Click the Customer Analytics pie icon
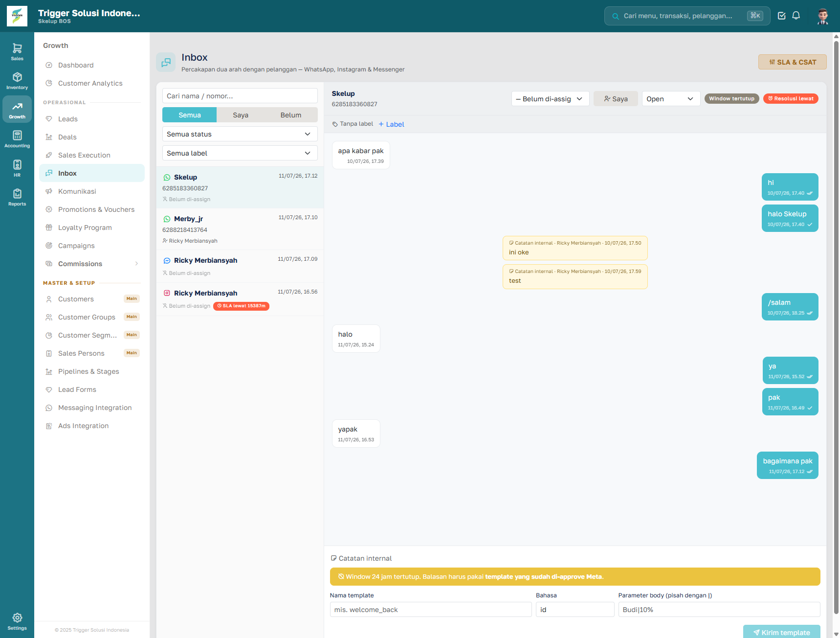Screen dimensions: 840x638 (49, 83)
